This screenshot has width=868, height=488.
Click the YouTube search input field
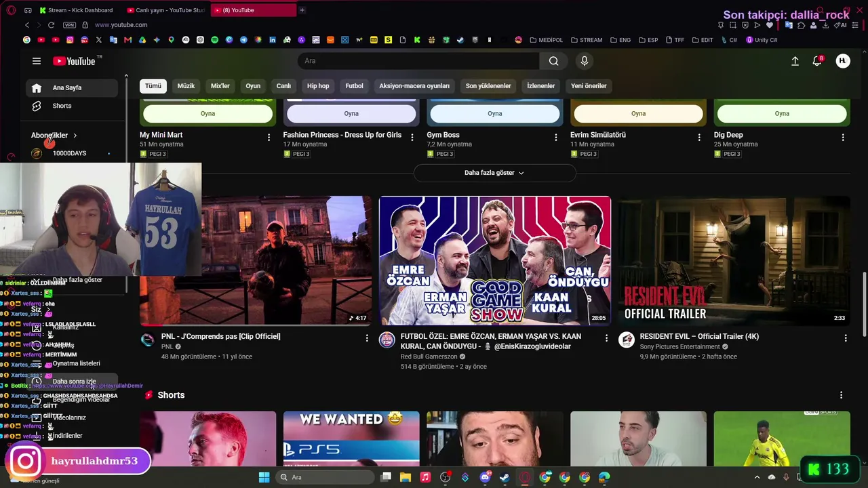418,61
